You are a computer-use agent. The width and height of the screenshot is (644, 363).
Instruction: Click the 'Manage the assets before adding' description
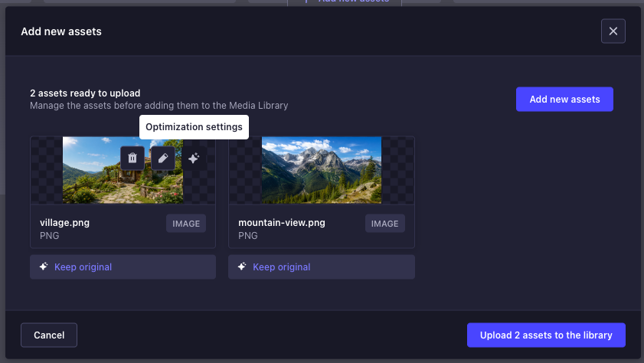(159, 106)
